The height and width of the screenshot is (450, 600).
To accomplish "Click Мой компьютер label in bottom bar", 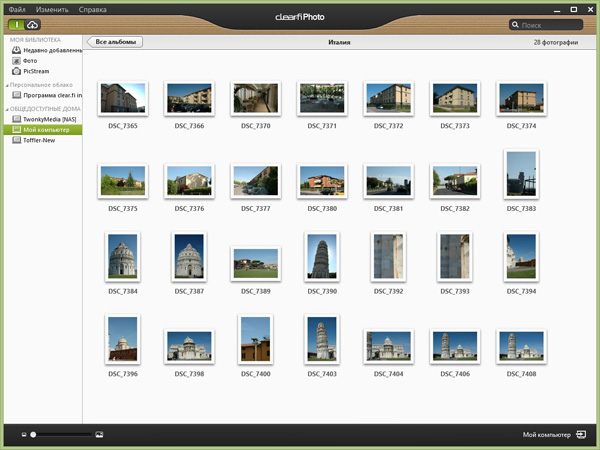I will (546, 435).
